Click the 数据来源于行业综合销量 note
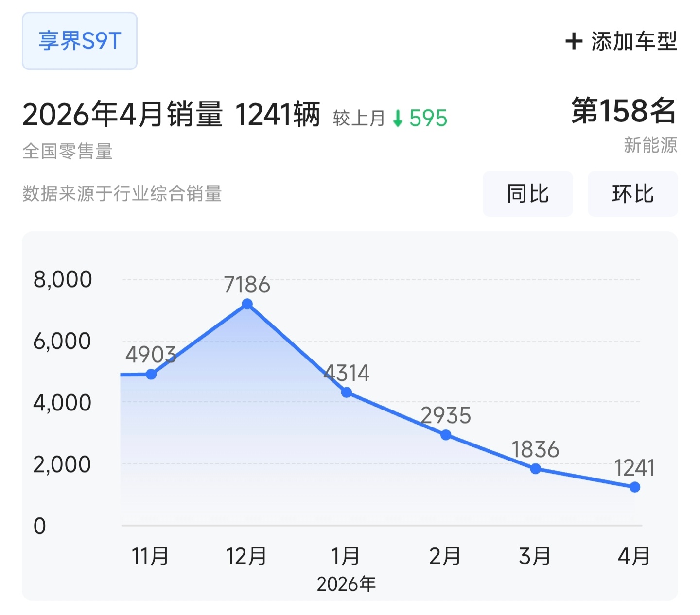The image size is (700, 615). tap(122, 193)
